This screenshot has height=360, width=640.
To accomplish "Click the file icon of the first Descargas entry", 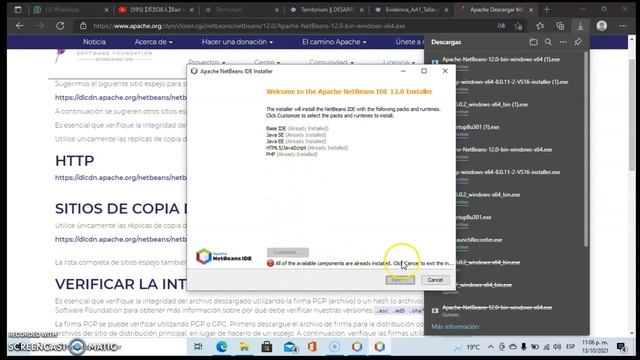I will pyautogui.click(x=435, y=62).
